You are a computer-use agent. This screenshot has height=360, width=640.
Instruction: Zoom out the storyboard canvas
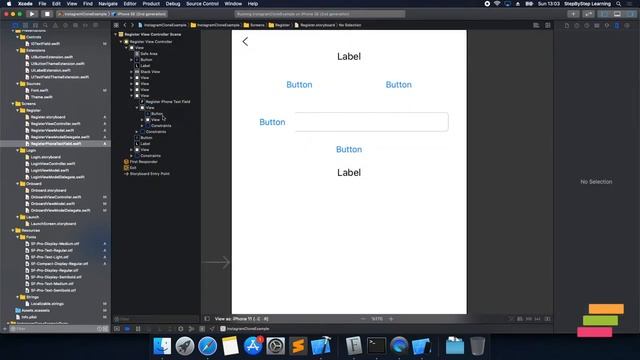pyautogui.click(x=363, y=319)
